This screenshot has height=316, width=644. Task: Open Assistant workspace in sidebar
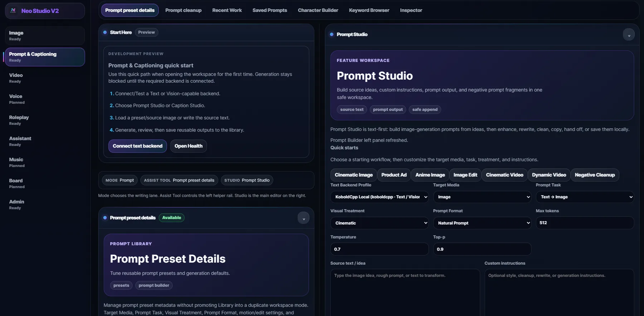point(45,141)
